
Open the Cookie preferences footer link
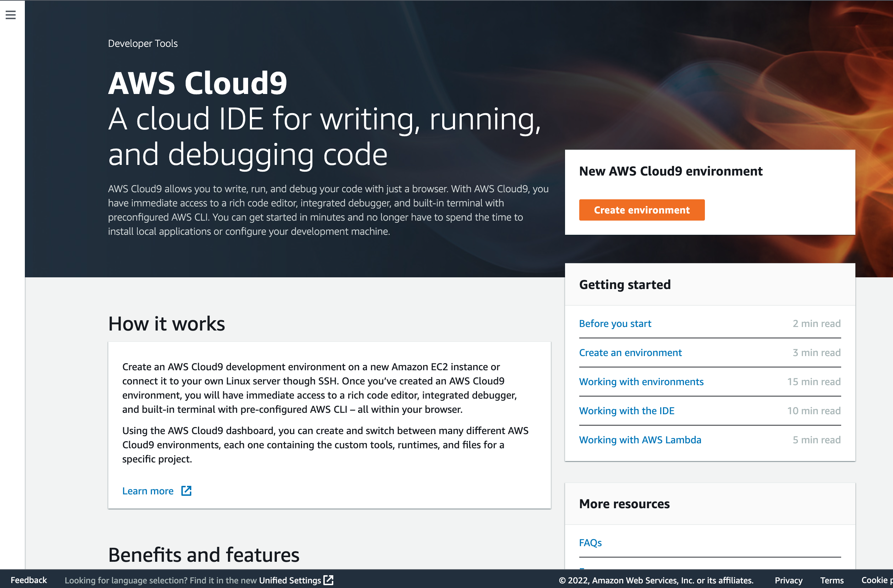(x=877, y=580)
